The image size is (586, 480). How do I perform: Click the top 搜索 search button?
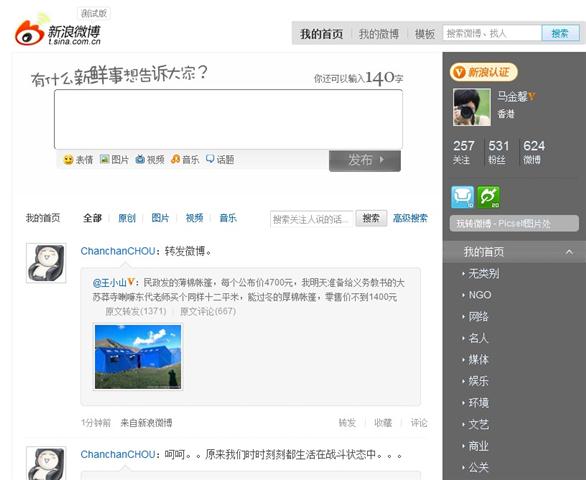coord(560,34)
